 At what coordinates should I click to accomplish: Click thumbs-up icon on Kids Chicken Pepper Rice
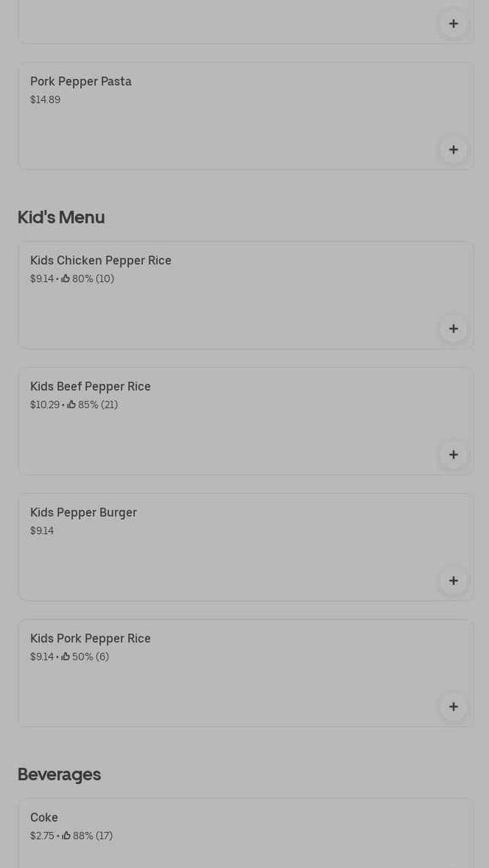coord(66,279)
